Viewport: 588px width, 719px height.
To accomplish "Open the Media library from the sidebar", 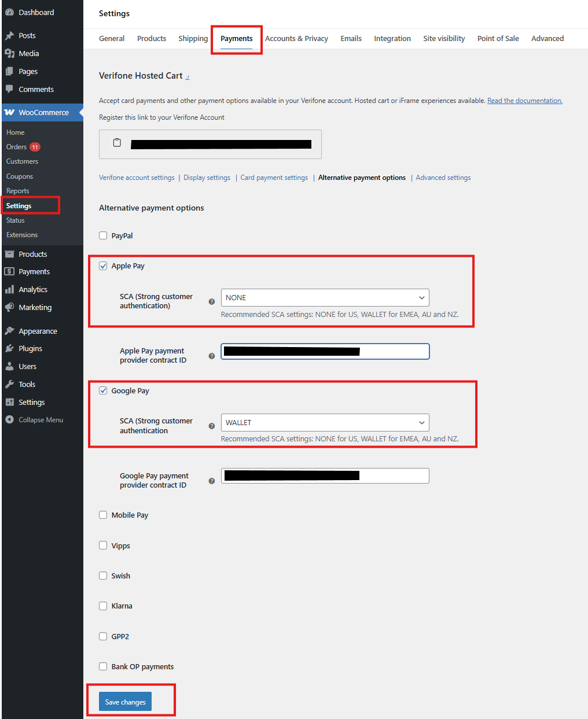I will [28, 53].
